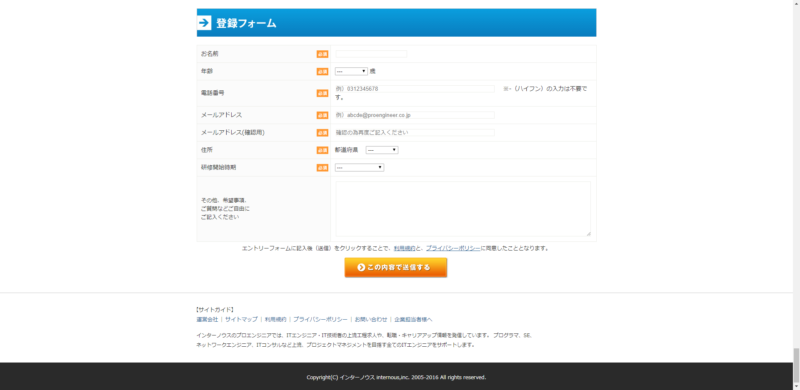800x390 pixels.
Task: Click the その他、希望事項 label text
Action: [x=226, y=209]
